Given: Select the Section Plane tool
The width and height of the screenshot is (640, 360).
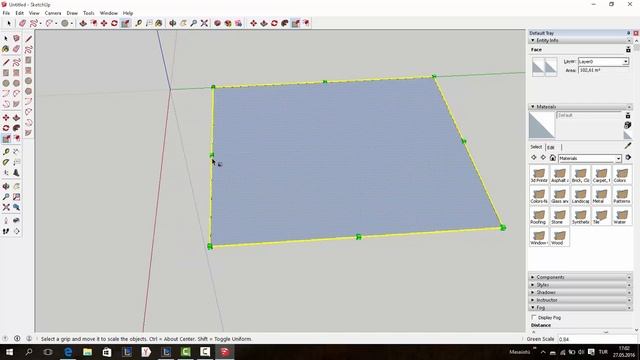Looking at the screenshot, I should [x=16, y=231].
